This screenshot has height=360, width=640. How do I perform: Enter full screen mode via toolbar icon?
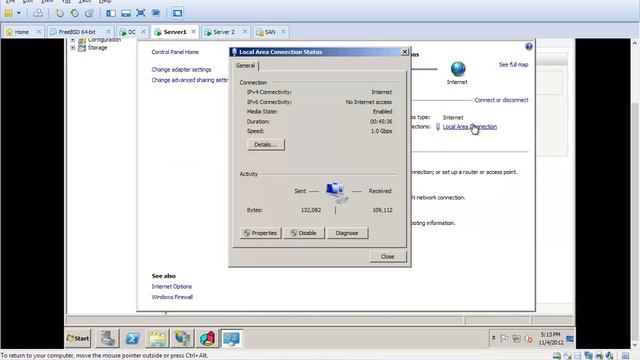pyautogui.click(x=141, y=13)
